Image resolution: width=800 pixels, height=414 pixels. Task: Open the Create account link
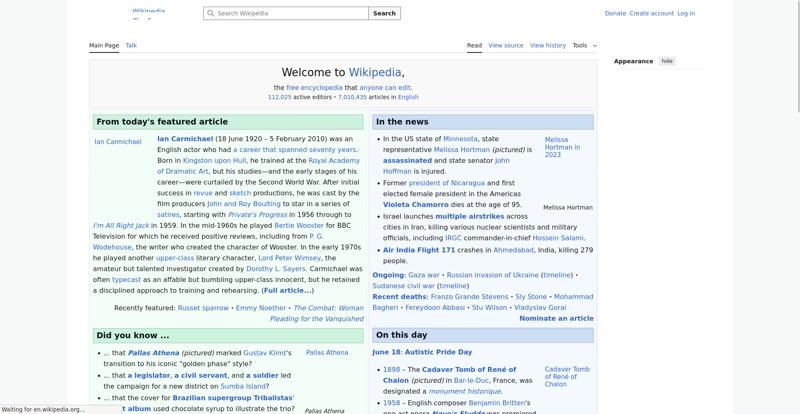[x=652, y=13]
